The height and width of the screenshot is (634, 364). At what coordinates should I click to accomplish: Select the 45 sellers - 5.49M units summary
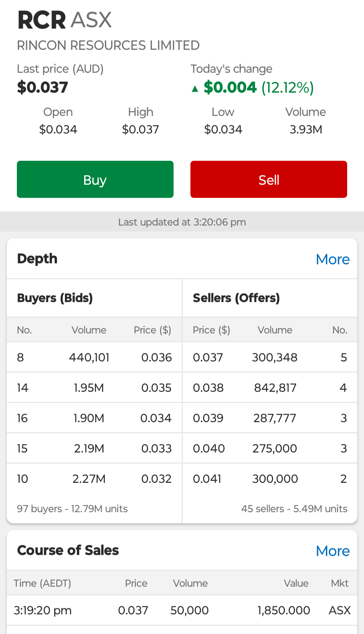click(294, 509)
